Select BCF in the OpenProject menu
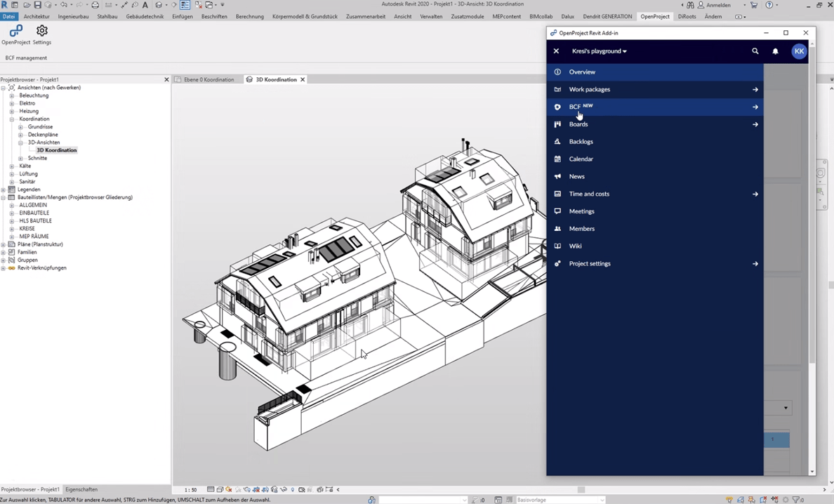Screen dimensions: 834x504 pyautogui.click(x=576, y=107)
